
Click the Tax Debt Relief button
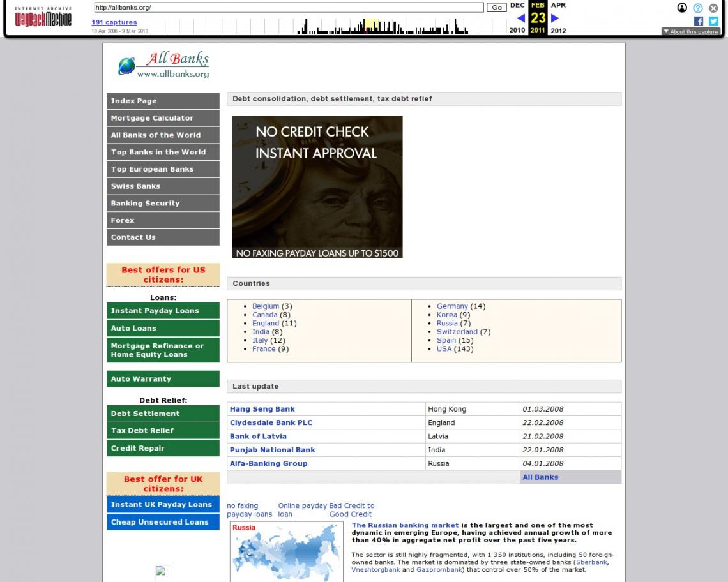pos(163,431)
